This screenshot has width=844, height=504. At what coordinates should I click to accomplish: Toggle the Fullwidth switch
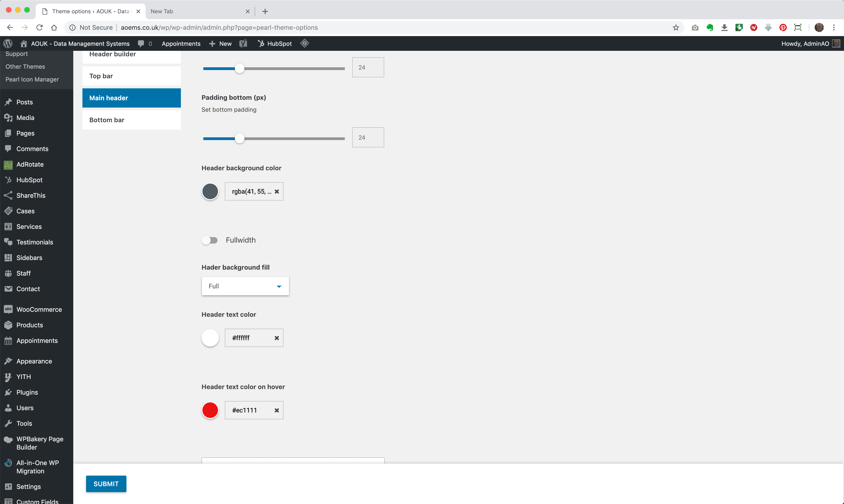pos(210,241)
